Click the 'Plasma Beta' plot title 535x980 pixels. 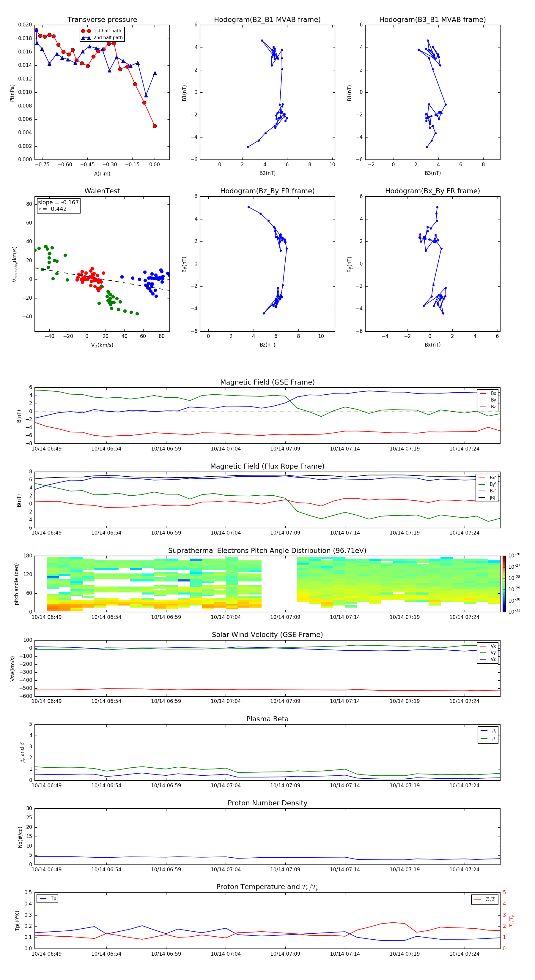[267, 719]
